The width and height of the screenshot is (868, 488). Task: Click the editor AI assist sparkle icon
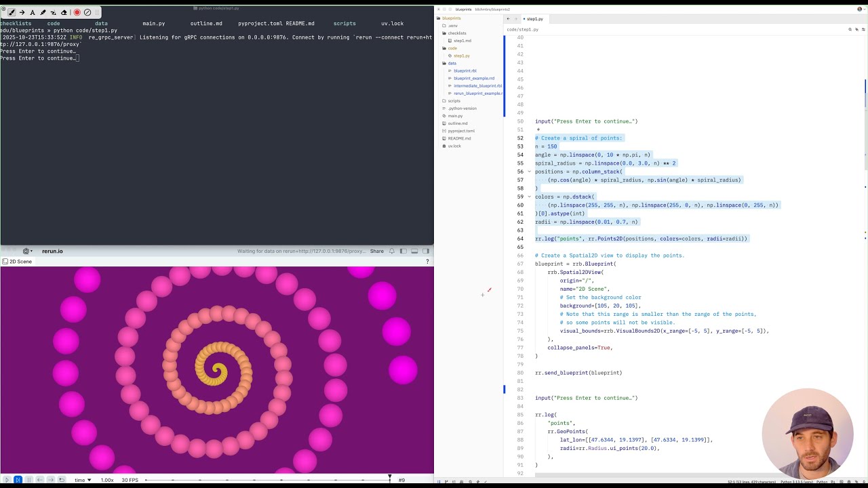click(x=856, y=30)
